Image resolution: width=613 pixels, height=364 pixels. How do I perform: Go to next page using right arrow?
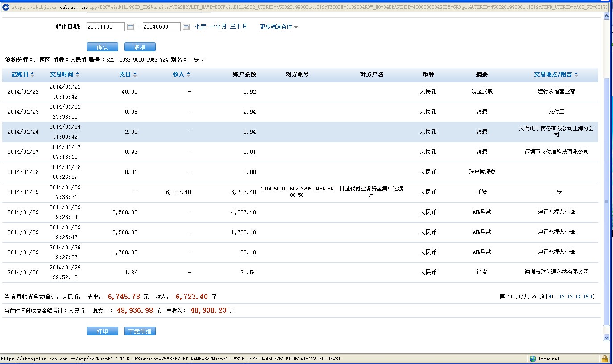[x=592, y=297]
